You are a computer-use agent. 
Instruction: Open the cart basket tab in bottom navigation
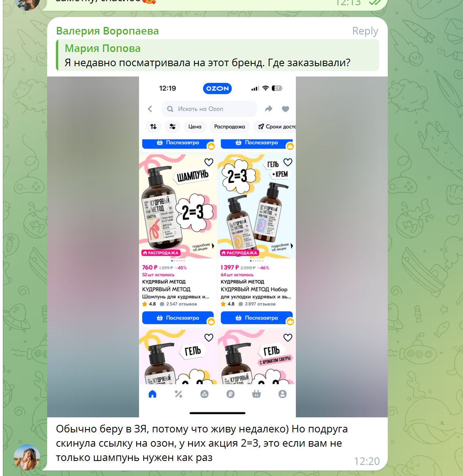(257, 394)
